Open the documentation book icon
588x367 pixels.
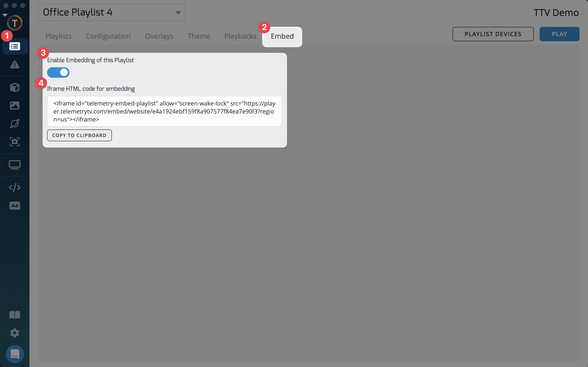pyautogui.click(x=15, y=315)
